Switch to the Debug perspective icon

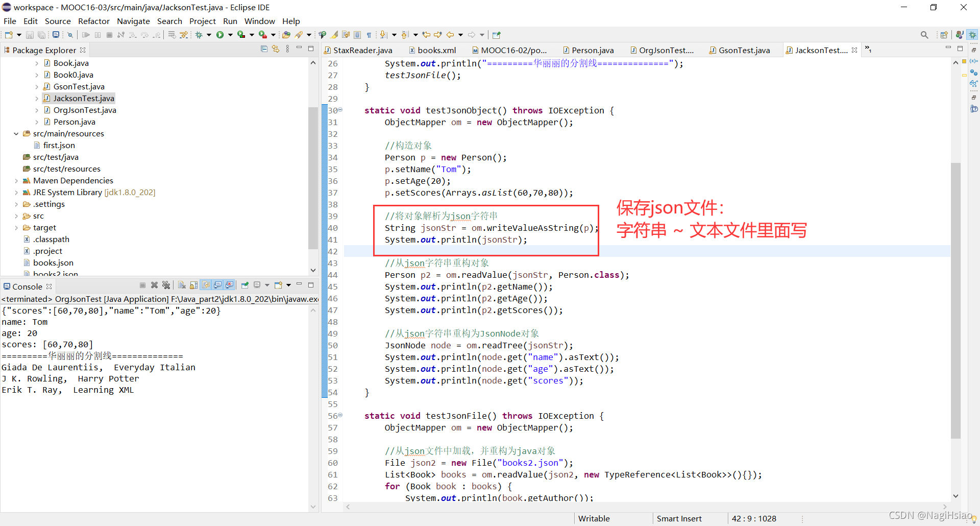973,35
